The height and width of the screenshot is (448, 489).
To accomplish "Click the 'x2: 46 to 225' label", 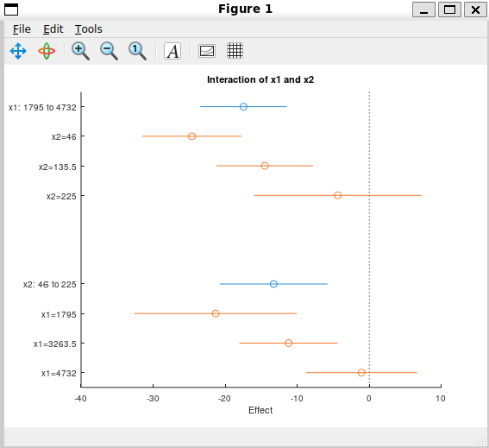I will [49, 284].
